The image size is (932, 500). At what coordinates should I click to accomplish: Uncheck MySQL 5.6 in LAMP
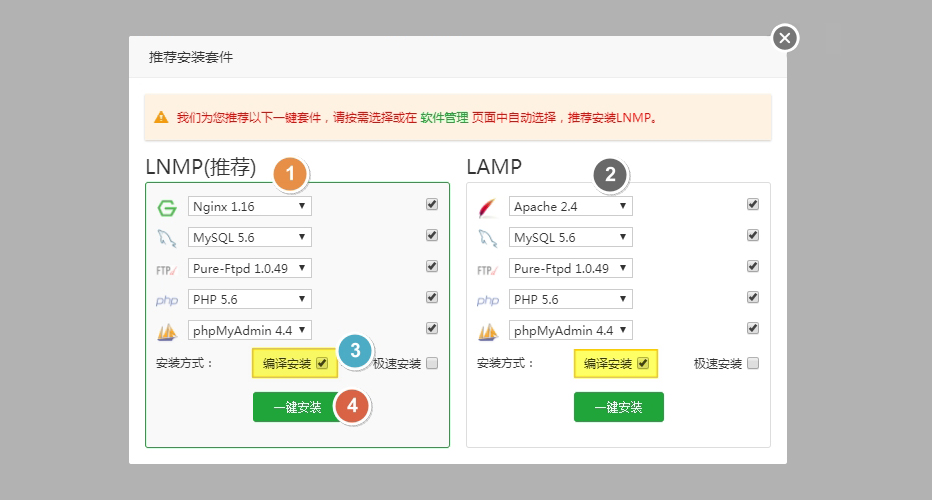[753, 235]
